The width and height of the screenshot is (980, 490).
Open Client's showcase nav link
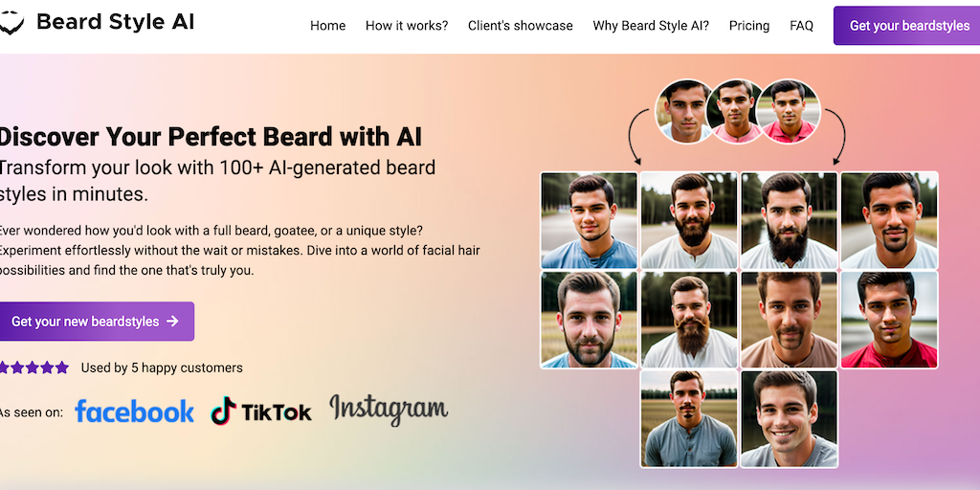click(x=521, y=26)
